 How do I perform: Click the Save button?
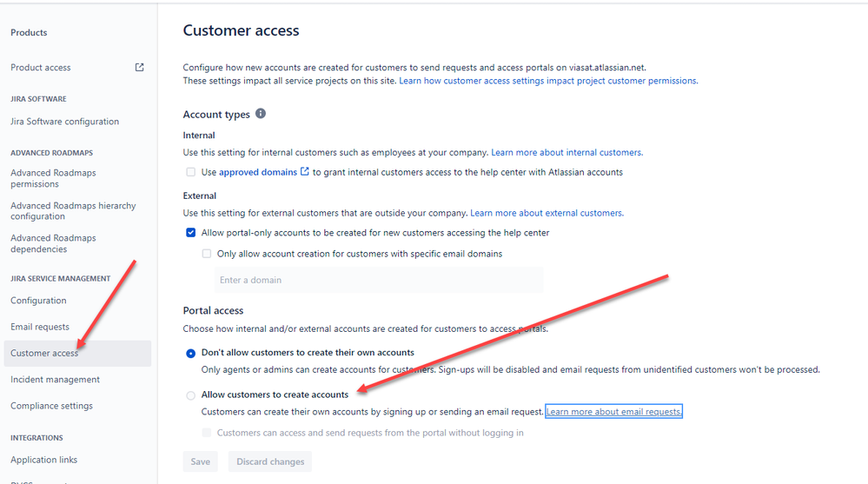pyautogui.click(x=200, y=461)
